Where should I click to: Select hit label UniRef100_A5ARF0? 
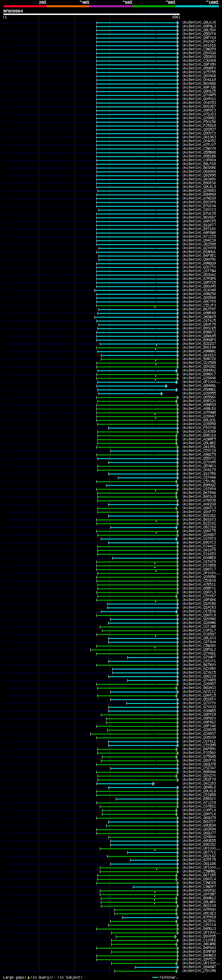199,68
